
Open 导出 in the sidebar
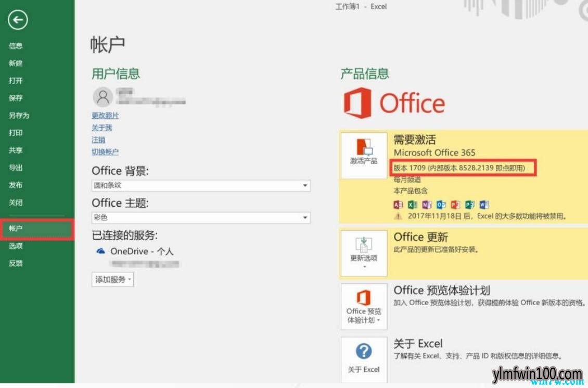click(16, 168)
